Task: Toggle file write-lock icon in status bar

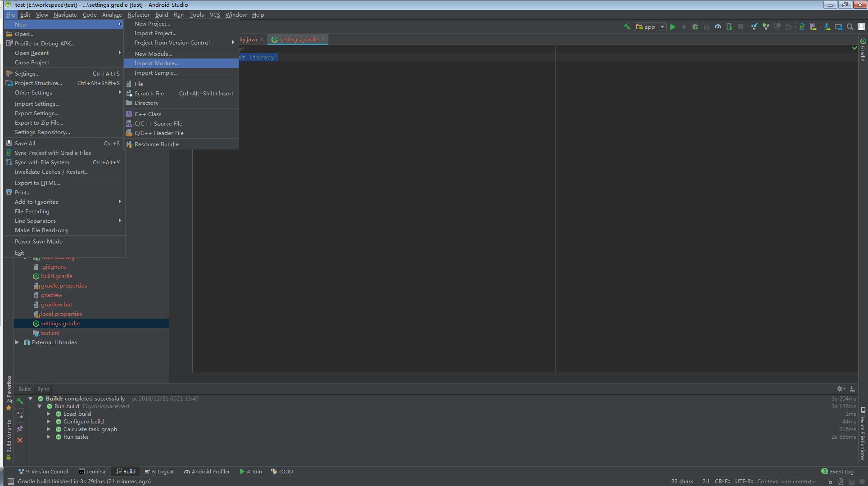Action: pyautogui.click(x=831, y=481)
